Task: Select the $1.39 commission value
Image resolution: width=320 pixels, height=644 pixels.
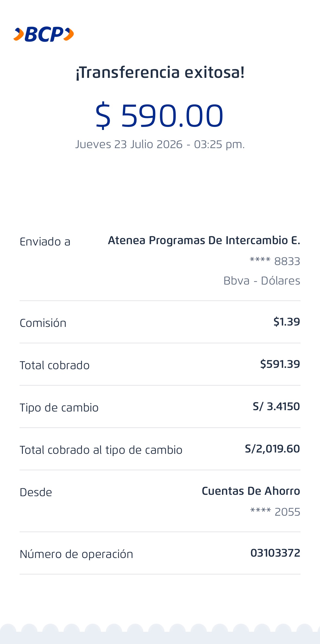Action: coord(287,322)
